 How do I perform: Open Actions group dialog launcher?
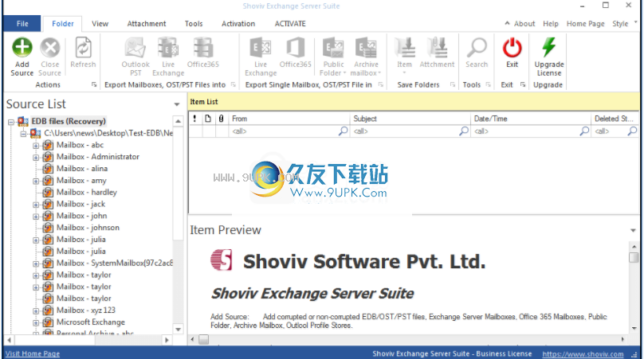pos(94,84)
